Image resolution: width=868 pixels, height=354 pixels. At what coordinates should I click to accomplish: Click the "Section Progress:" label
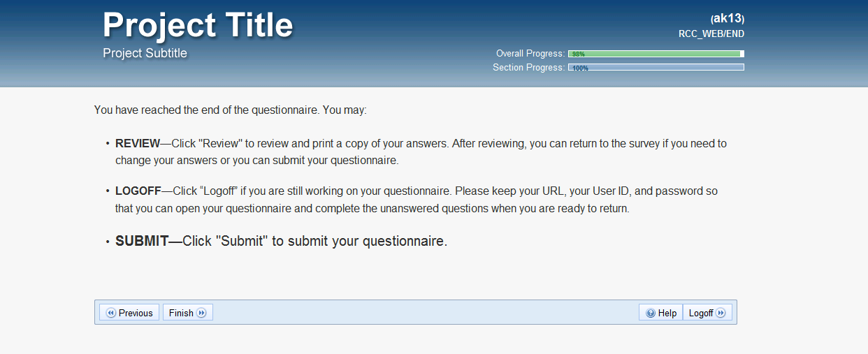point(528,68)
